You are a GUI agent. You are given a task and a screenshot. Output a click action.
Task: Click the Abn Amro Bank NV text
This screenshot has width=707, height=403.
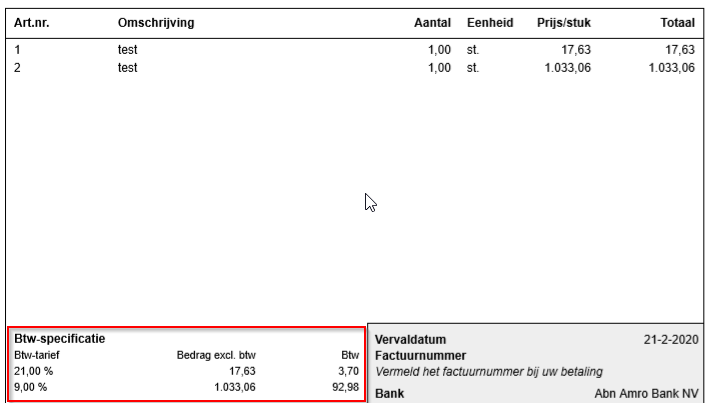point(646,394)
